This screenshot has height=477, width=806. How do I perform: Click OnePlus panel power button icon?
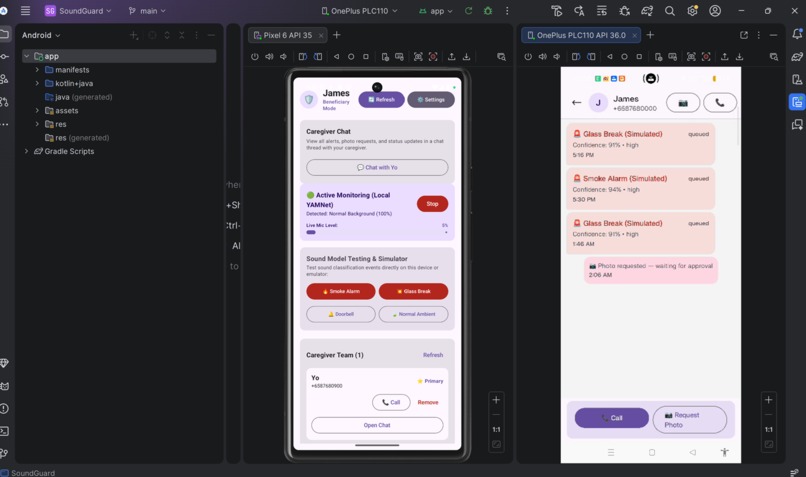click(x=528, y=57)
